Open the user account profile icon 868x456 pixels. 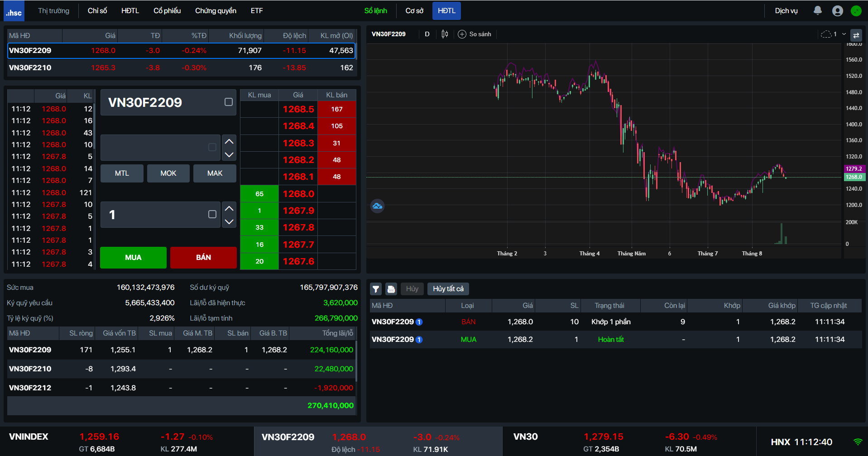pos(837,11)
